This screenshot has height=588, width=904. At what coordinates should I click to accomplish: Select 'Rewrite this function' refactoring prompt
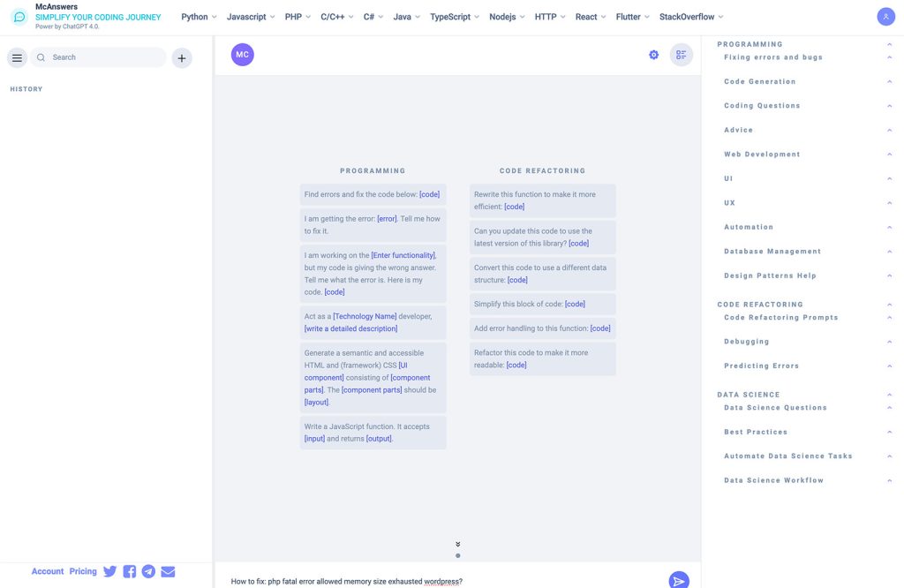(543, 200)
